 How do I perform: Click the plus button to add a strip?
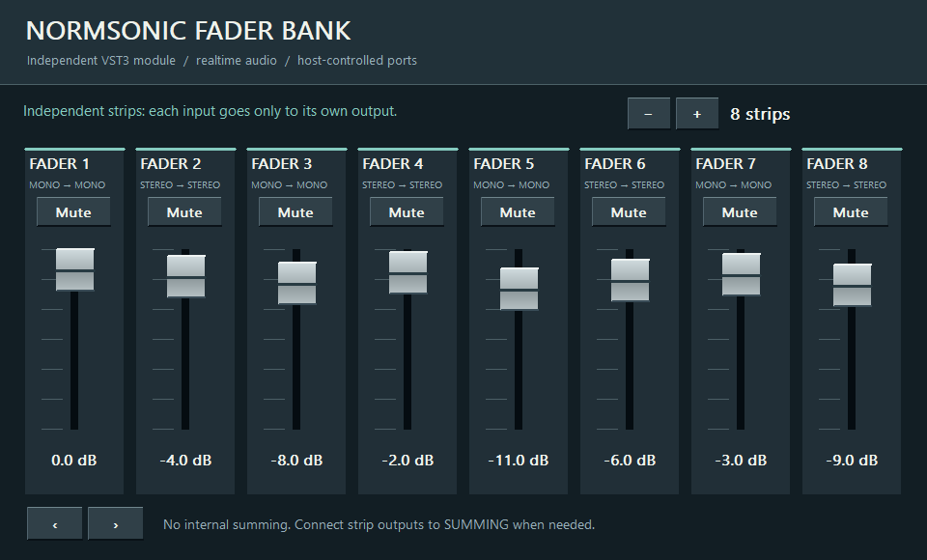(697, 114)
